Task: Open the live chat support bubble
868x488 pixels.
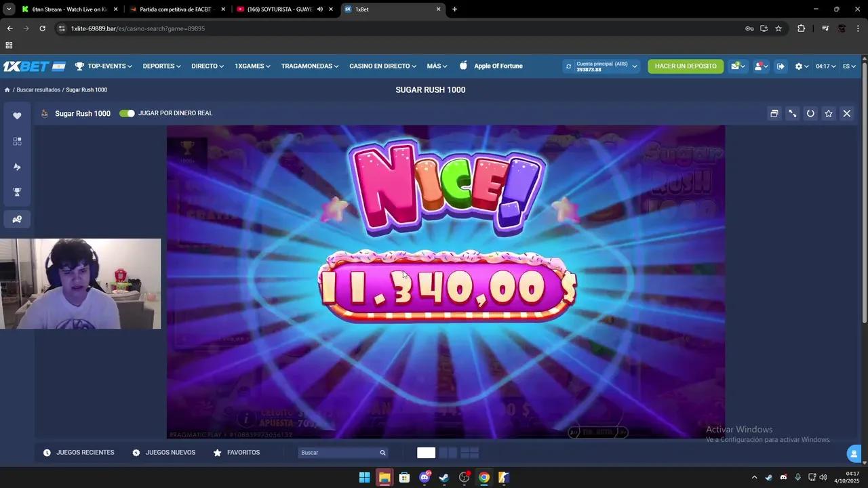Action: [x=854, y=453]
